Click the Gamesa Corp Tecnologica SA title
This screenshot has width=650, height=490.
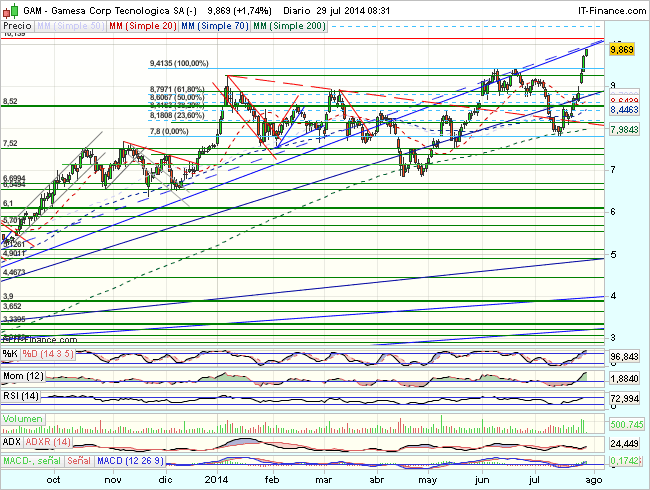click(118, 11)
